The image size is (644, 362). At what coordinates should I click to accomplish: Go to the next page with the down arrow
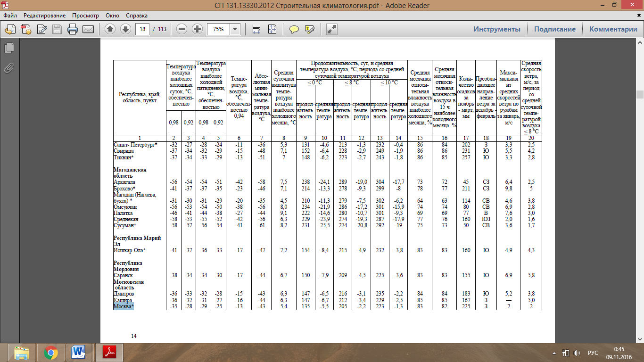tap(125, 29)
